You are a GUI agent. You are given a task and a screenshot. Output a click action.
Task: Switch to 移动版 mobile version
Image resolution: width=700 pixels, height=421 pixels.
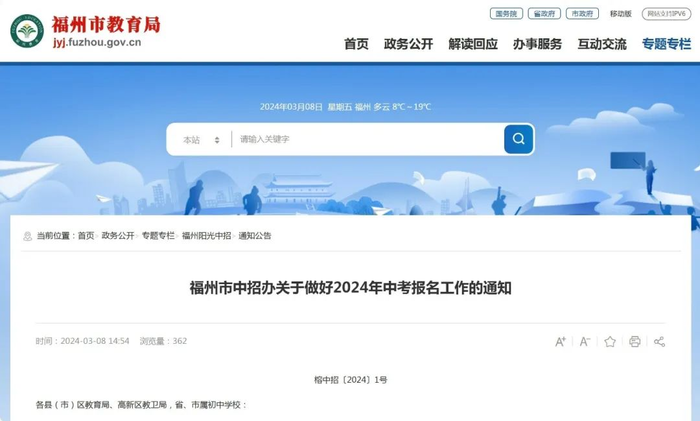click(621, 14)
